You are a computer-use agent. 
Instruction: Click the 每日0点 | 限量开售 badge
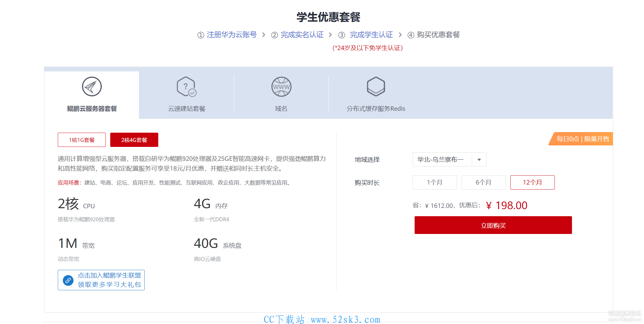coord(581,139)
